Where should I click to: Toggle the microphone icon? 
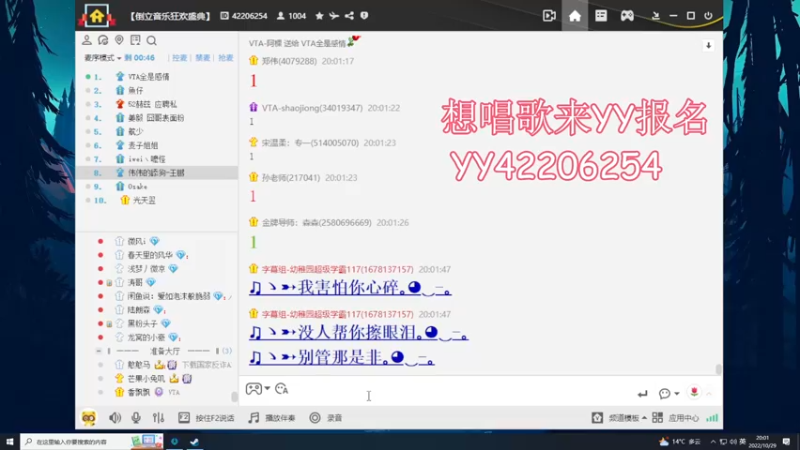[136, 418]
